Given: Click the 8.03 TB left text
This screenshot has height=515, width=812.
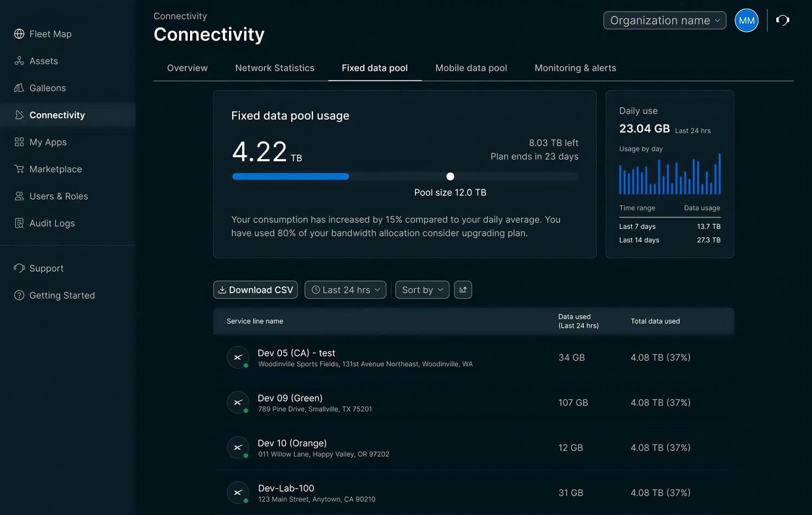Looking at the screenshot, I should 553,143.
